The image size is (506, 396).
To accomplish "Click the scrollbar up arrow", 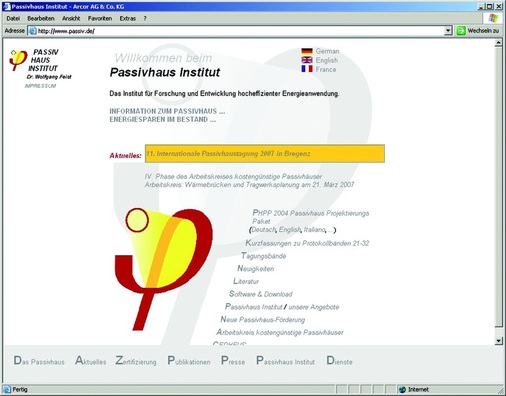I will click(x=498, y=43).
